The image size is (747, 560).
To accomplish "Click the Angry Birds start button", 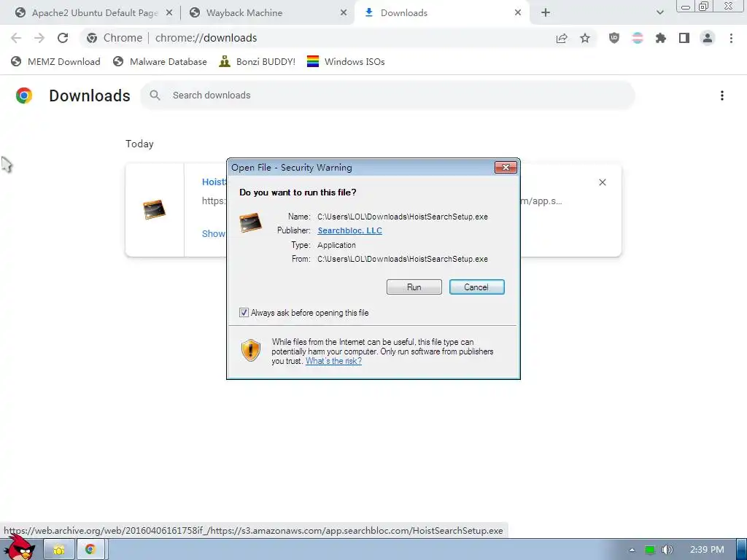I will [x=20, y=548].
